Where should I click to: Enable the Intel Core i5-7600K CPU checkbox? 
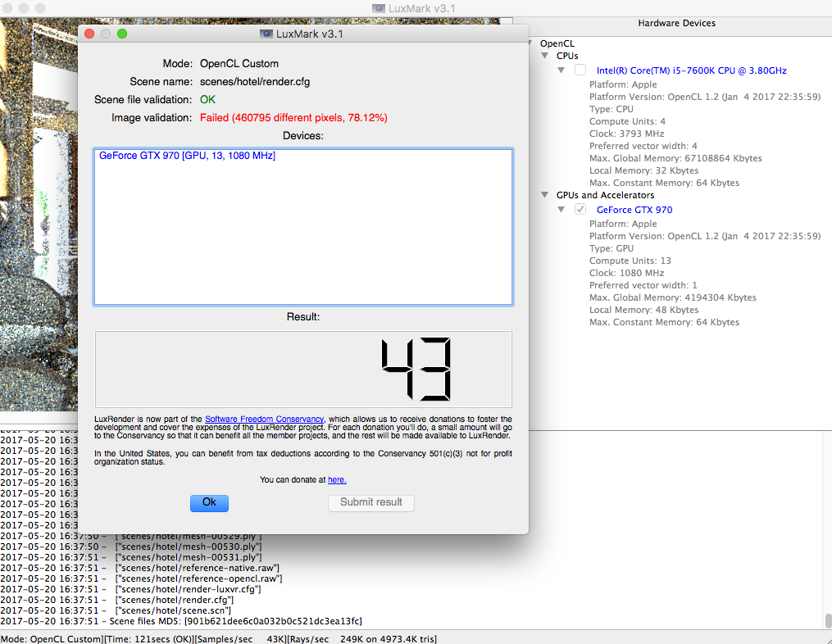click(x=580, y=70)
